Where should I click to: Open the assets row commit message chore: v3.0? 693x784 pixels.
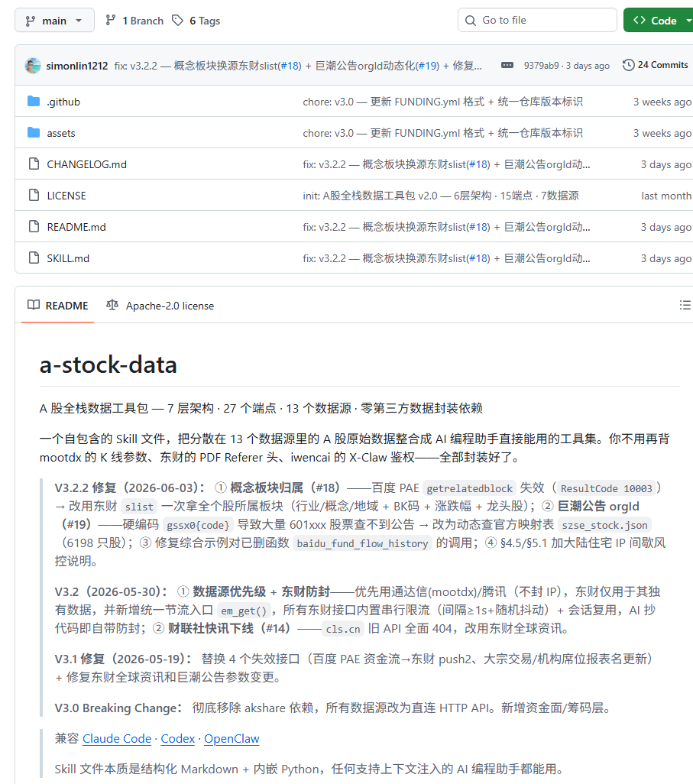[442, 133]
